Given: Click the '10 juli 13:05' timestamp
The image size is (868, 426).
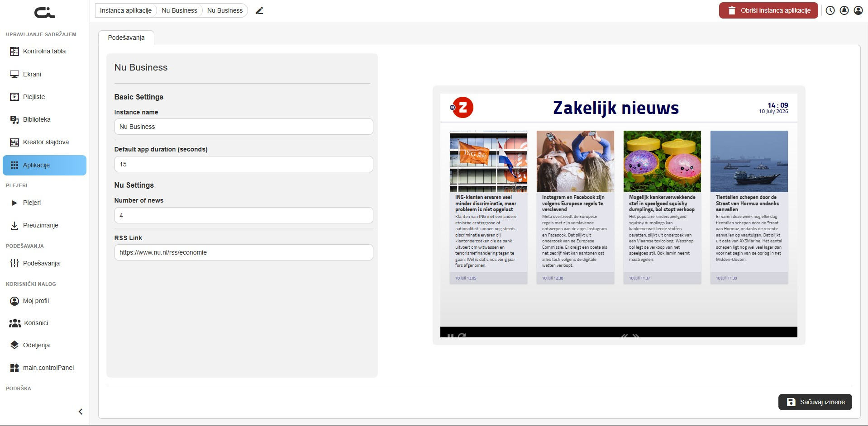Looking at the screenshot, I should pos(466,278).
